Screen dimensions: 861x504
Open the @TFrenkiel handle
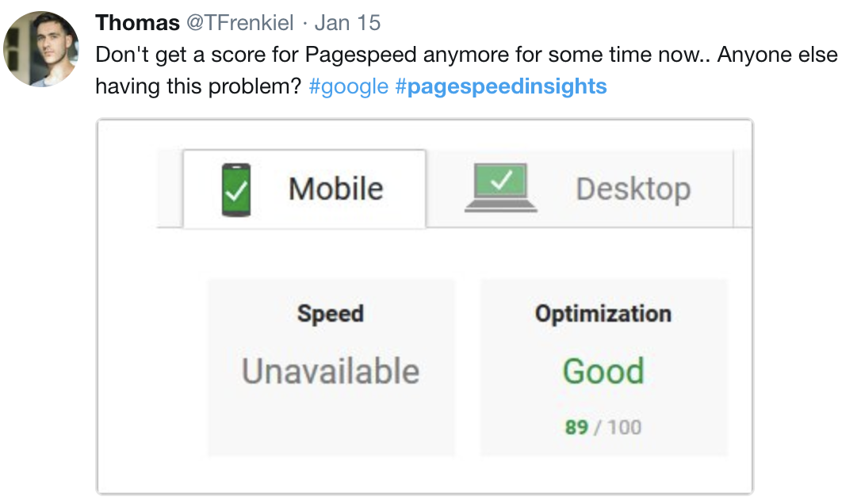point(240,23)
